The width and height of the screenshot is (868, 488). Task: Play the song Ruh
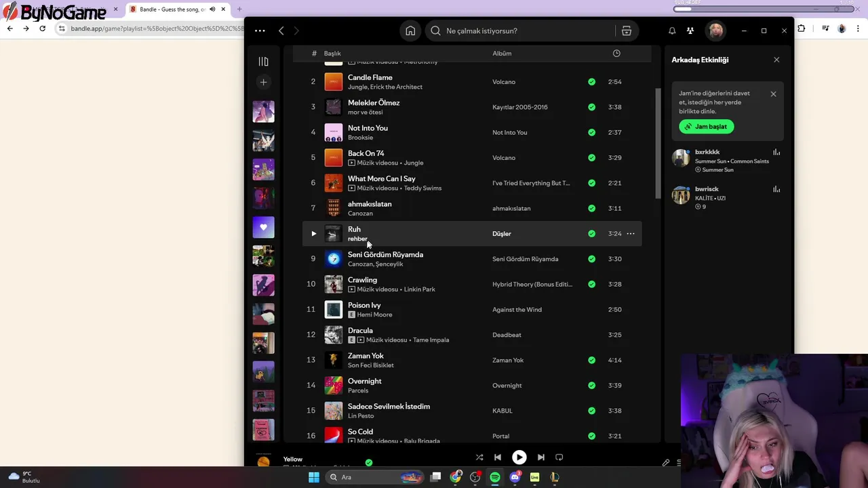pos(313,234)
